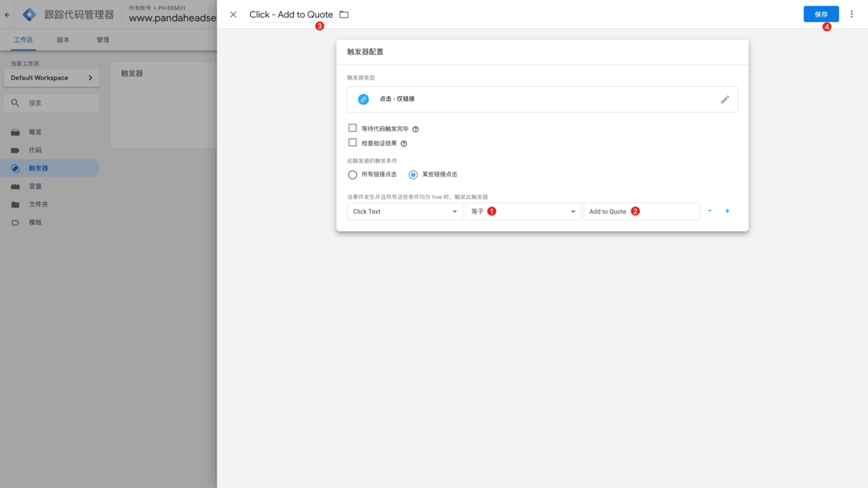This screenshot has width=868, height=488.
Task: Click the pencil icon to edit trigger type
Action: tap(724, 100)
